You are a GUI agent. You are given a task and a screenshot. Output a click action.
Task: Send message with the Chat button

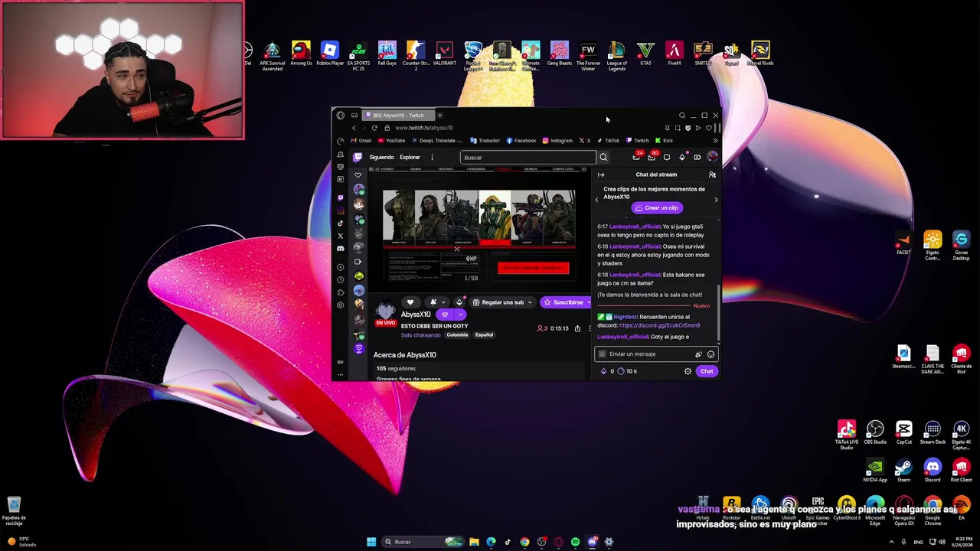(x=707, y=371)
